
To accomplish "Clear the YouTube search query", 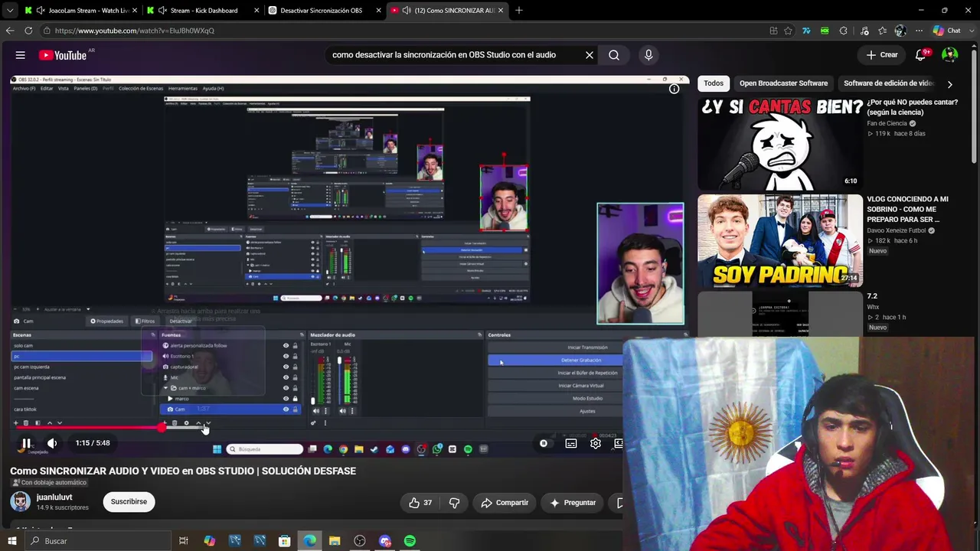I will click(590, 55).
